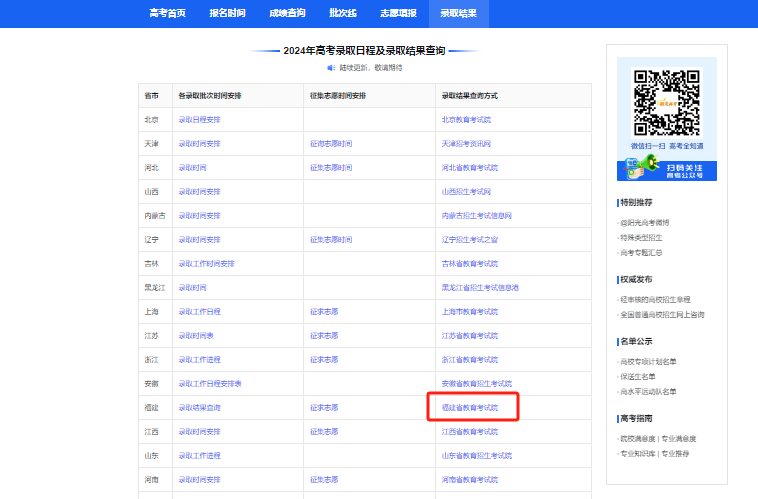Image resolution: width=758 pixels, height=499 pixels.
Task: Open 山西招生考试网 link
Action: pos(466,192)
